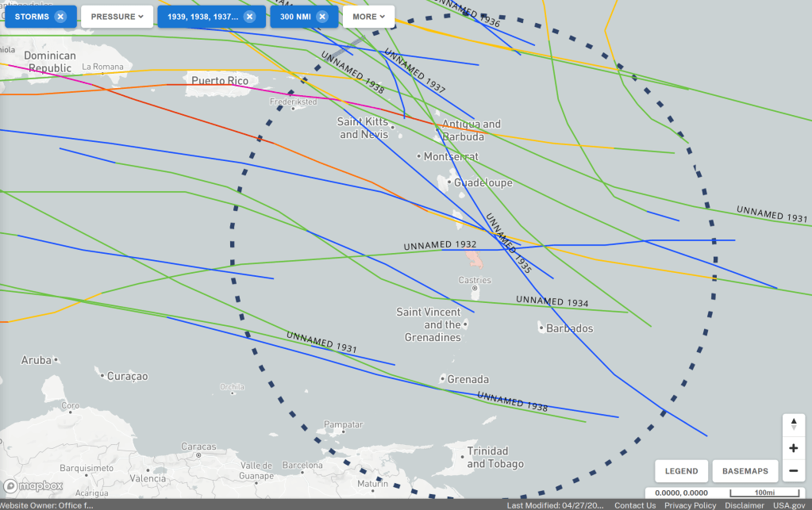Open the BASEMAPS selector
The image size is (812, 510).
tap(745, 471)
